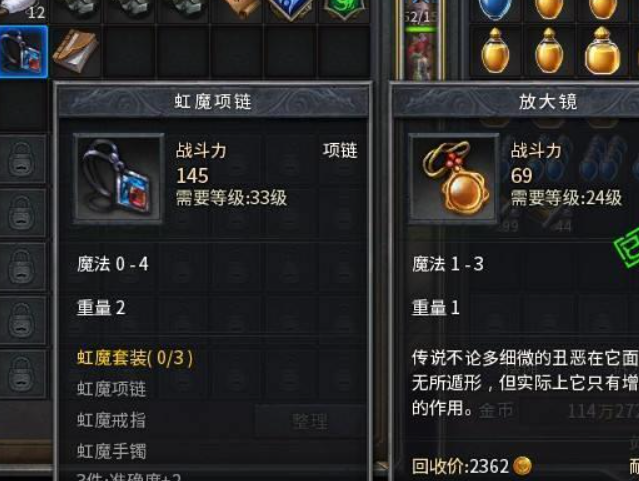Select the highlighted rainbow demon necklace inventory slot
Screen dimensions: 639x481
(24, 52)
